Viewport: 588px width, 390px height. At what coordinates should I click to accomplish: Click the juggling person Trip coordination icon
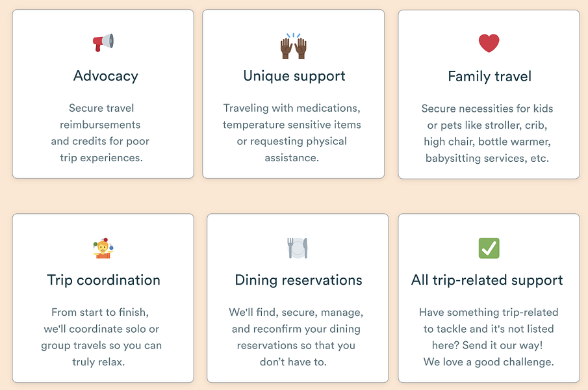[103, 248]
